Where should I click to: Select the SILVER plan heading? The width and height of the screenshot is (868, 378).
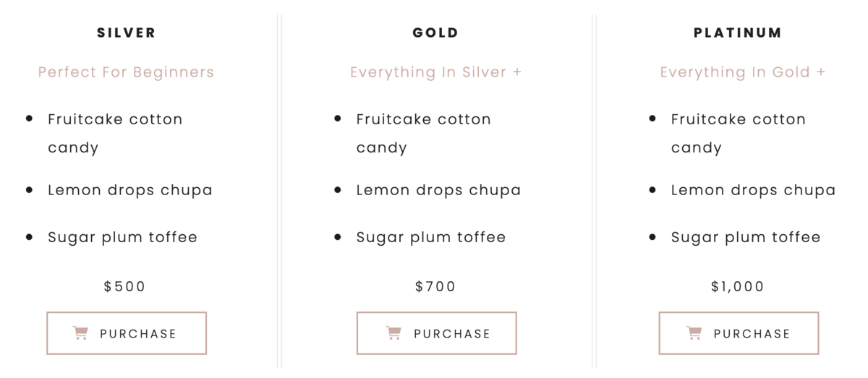point(127,33)
